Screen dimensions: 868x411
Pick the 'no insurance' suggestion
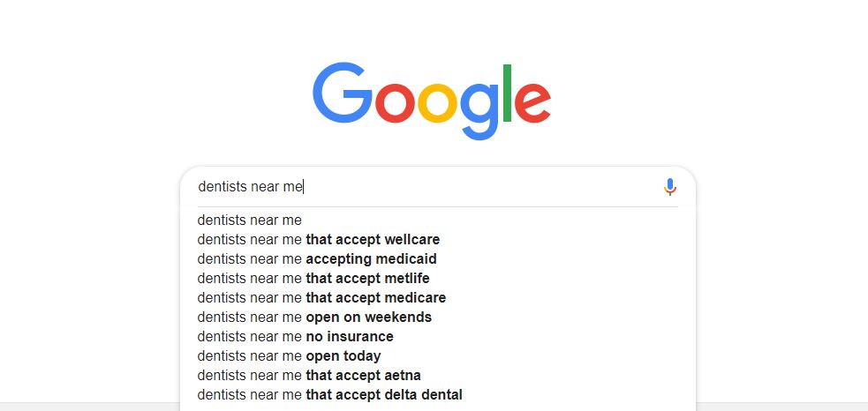point(437,336)
